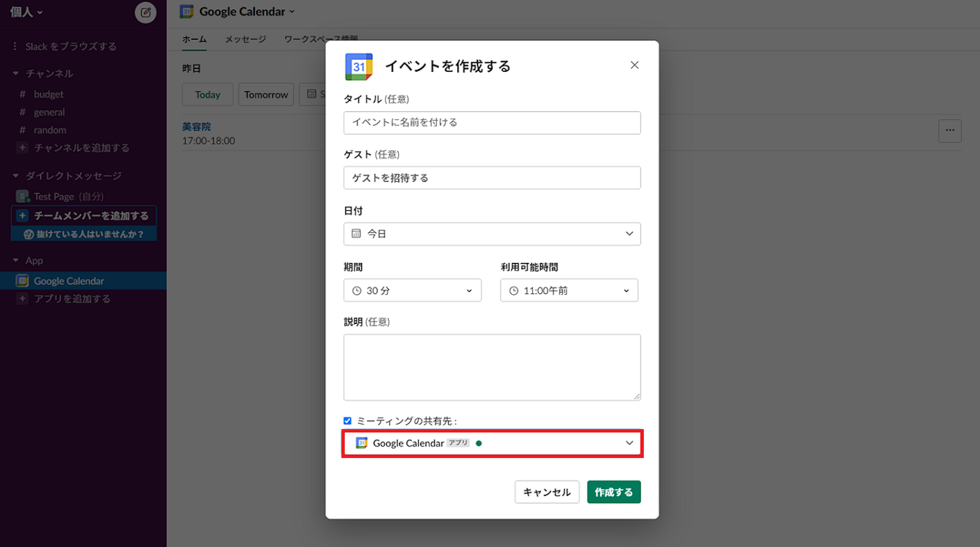
Task: Open the Google Calendar sharing destination dropdown
Action: [x=492, y=443]
